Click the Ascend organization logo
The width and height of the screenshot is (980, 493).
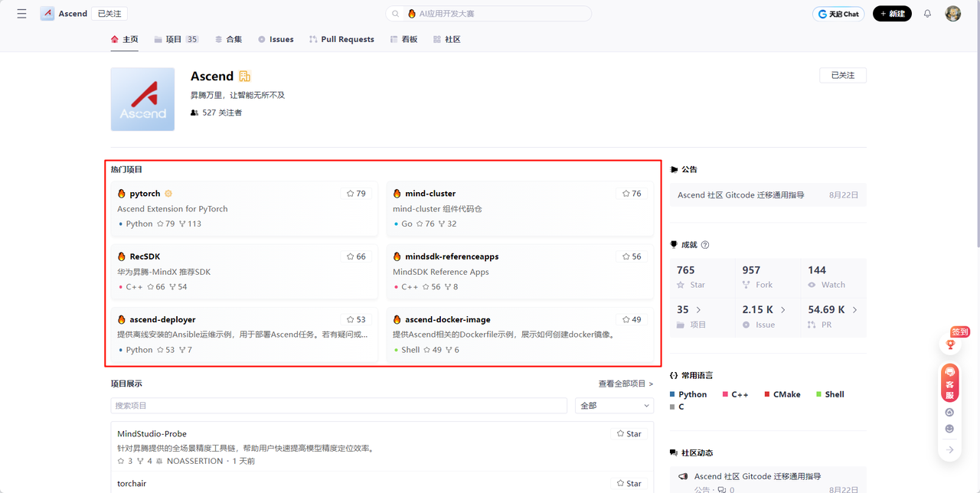142,99
